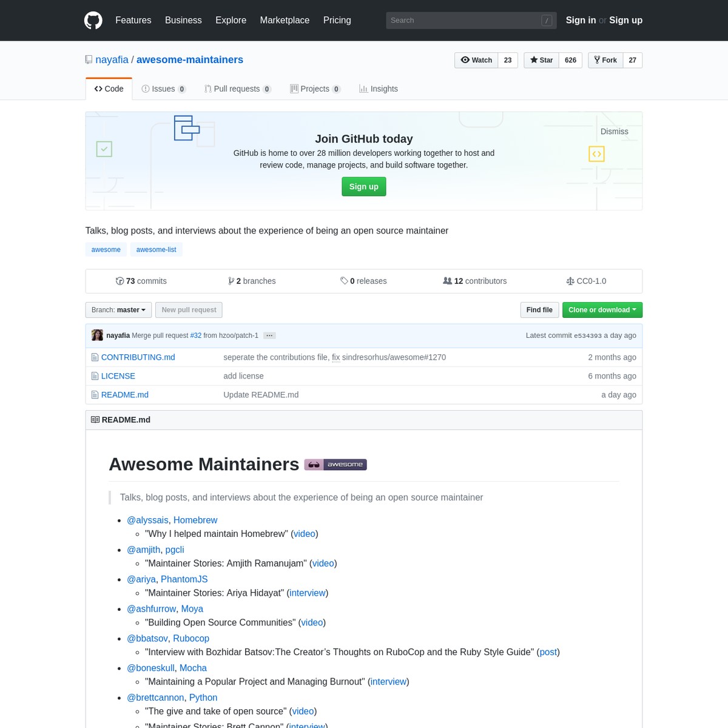Viewport: 728px width, 728px height.
Task: Click the awesome-list topic tag
Action: click(x=157, y=249)
